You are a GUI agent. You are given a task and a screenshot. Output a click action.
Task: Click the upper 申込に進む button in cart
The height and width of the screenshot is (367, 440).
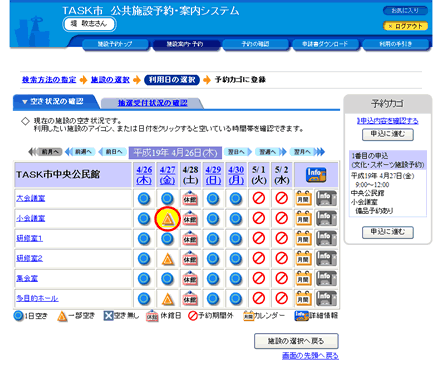(388, 135)
